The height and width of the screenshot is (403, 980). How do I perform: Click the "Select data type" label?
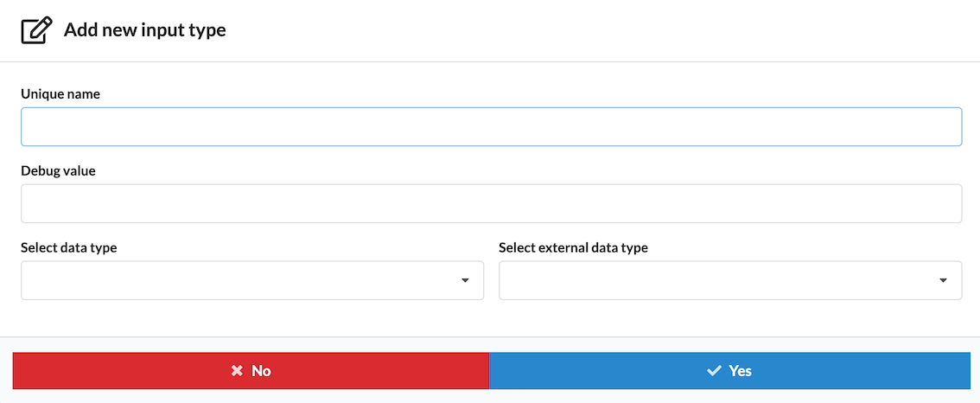[69, 247]
